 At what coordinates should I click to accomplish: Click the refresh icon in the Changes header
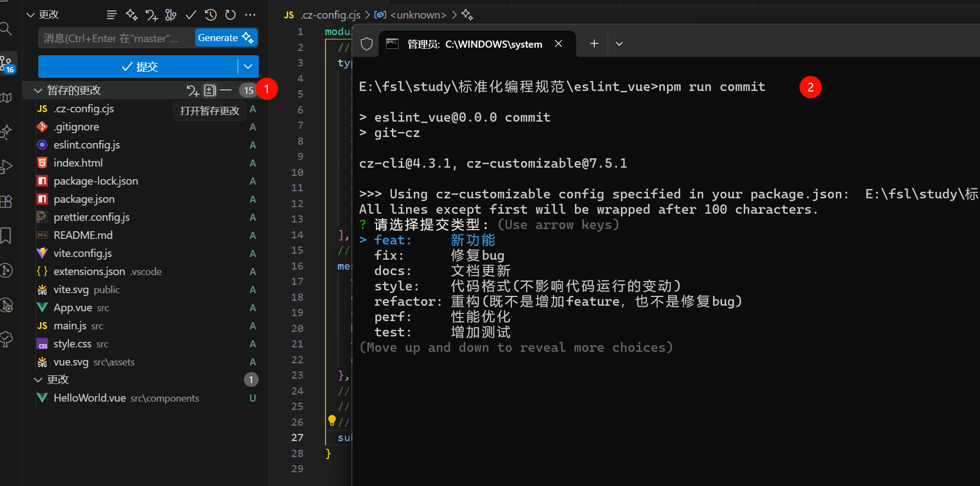231,15
